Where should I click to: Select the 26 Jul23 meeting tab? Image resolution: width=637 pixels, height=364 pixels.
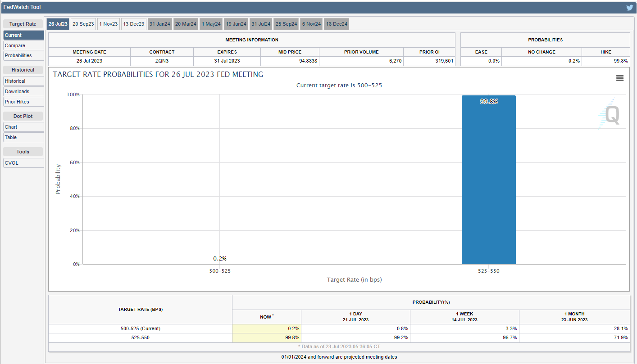58,24
